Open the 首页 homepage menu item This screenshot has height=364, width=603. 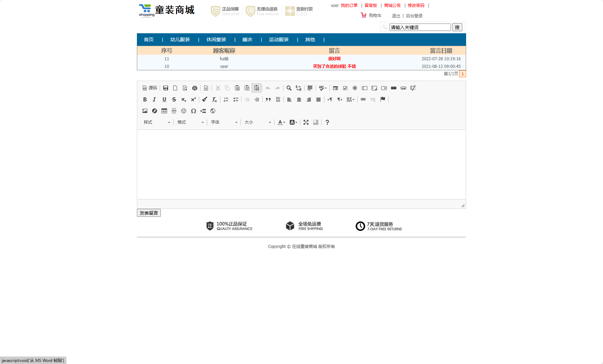click(149, 39)
